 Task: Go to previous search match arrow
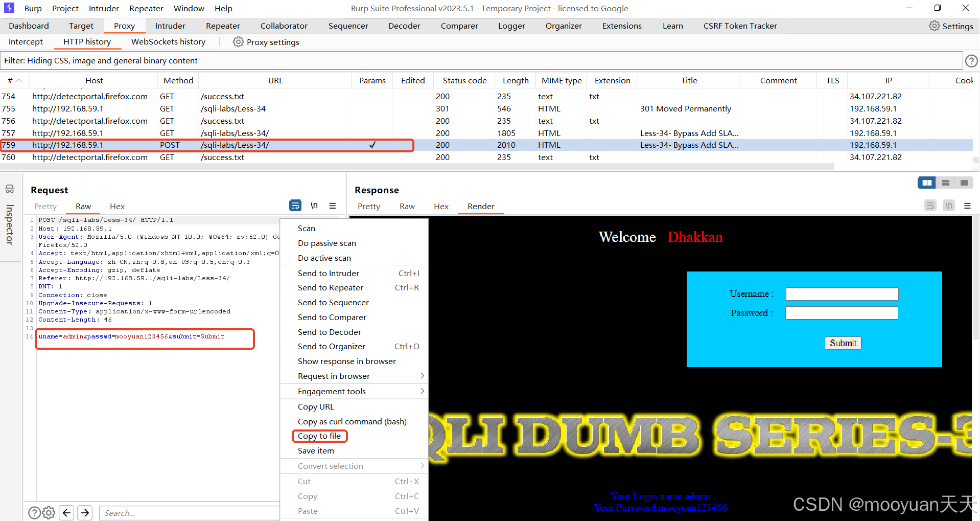[x=67, y=512]
